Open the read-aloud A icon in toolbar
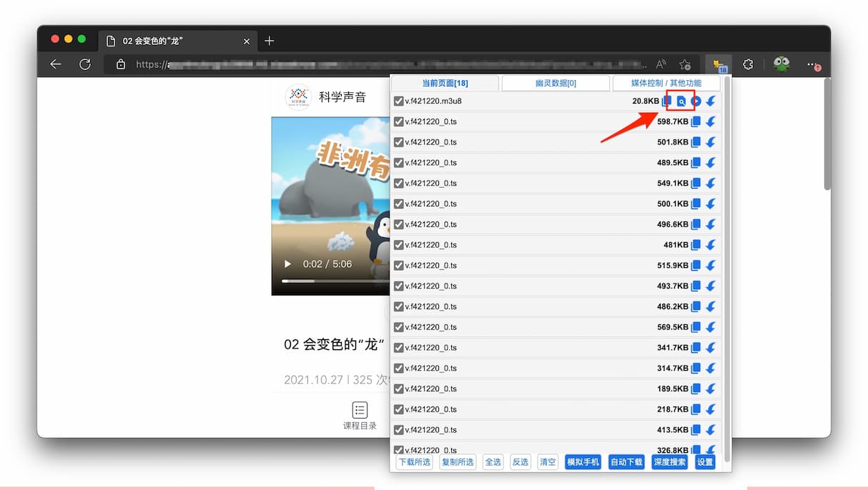Viewport: 868px width, 490px height. point(660,64)
